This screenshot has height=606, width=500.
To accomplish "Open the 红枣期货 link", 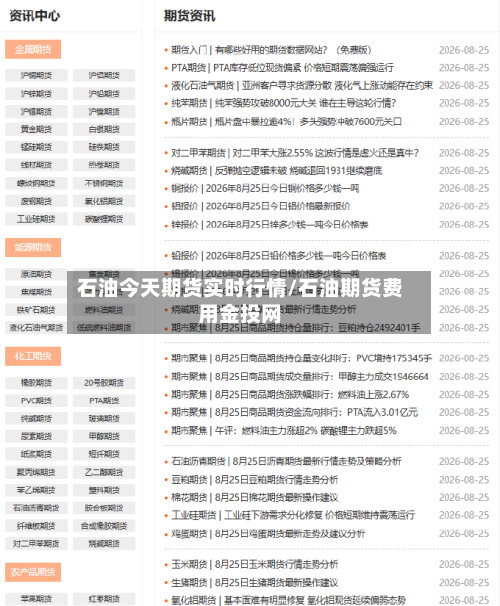I will coord(104,599).
